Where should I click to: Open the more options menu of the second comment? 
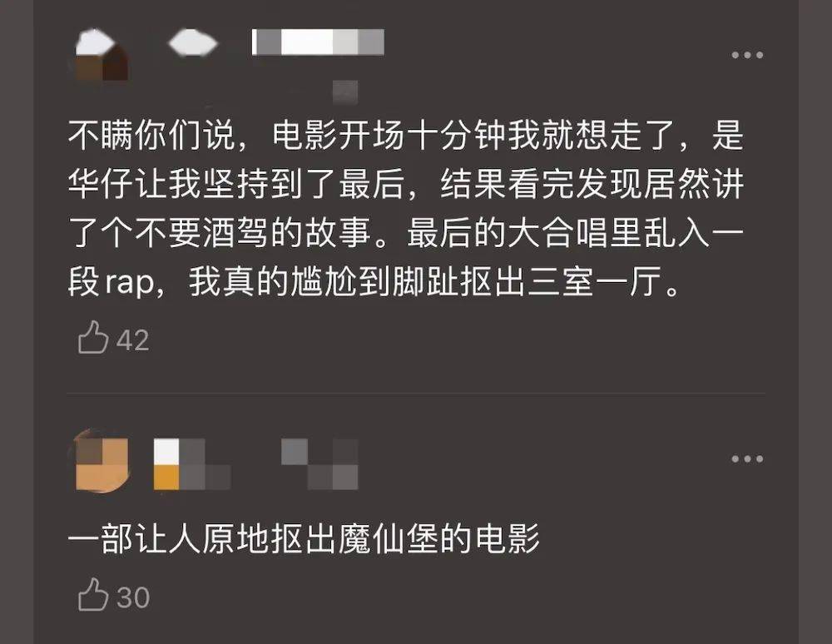coord(747,458)
